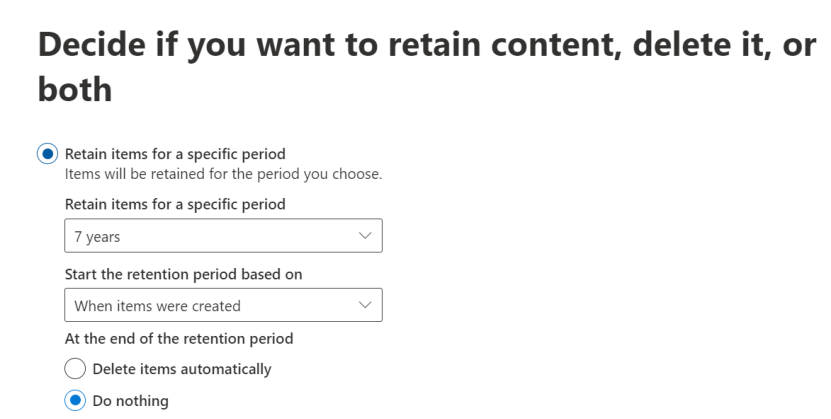Click the At the end of the retention period label
This screenshot has height=419, width=831.
(x=179, y=338)
